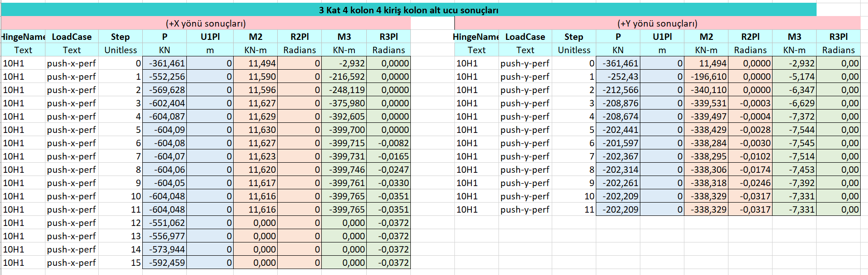Select the cell containing -552,256
This screenshot has width=868, height=275.
[x=165, y=77]
